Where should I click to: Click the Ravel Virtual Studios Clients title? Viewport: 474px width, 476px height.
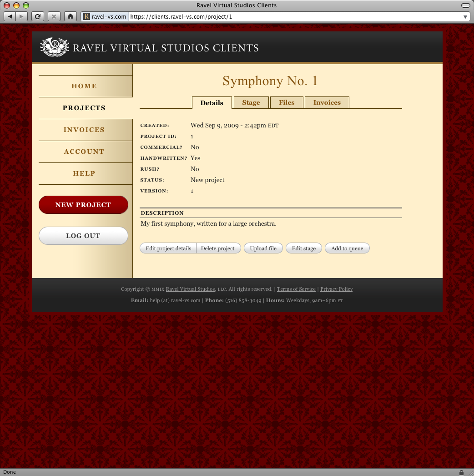pyautogui.click(x=166, y=48)
